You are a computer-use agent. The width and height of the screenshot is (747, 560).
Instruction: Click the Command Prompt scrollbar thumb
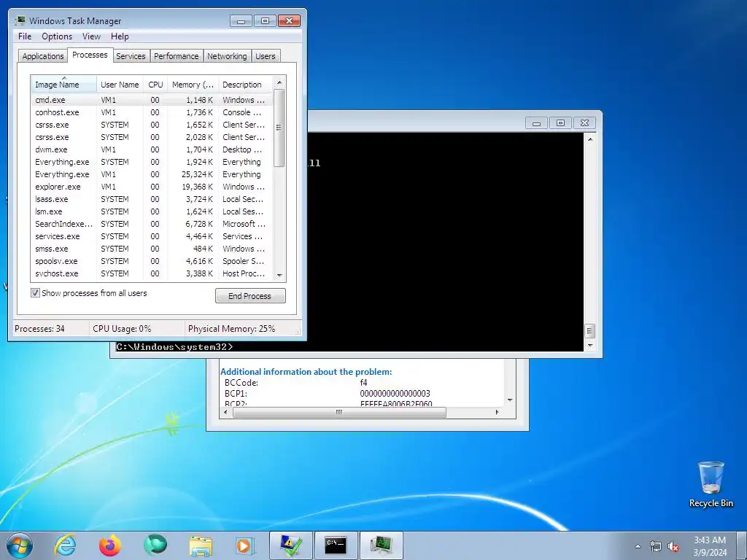[x=589, y=330]
